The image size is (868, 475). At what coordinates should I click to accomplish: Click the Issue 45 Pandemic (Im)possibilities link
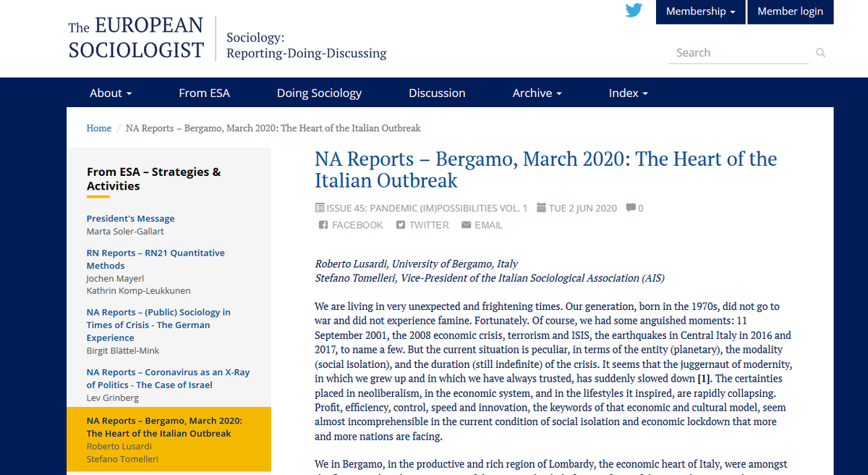coord(427,208)
